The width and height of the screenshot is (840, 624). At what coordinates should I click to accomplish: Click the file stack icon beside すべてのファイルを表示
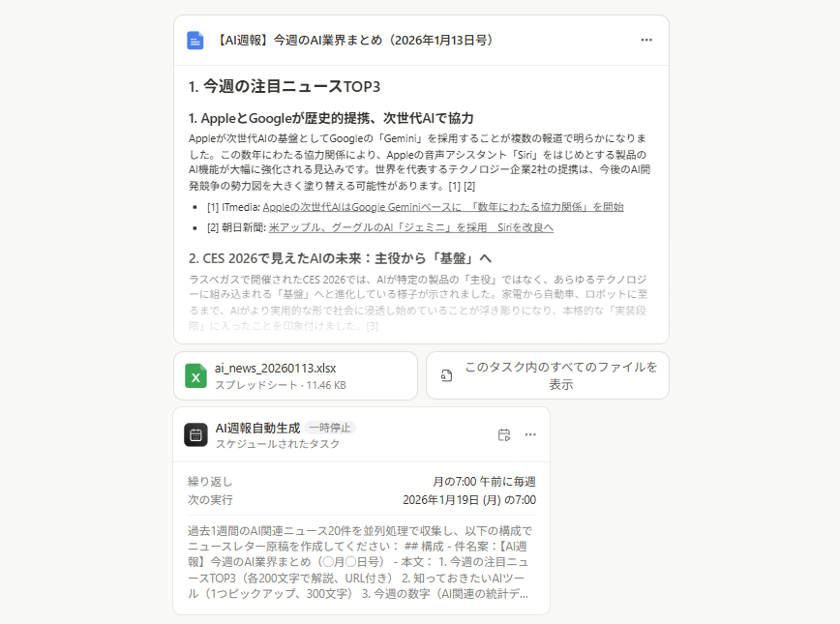446,375
